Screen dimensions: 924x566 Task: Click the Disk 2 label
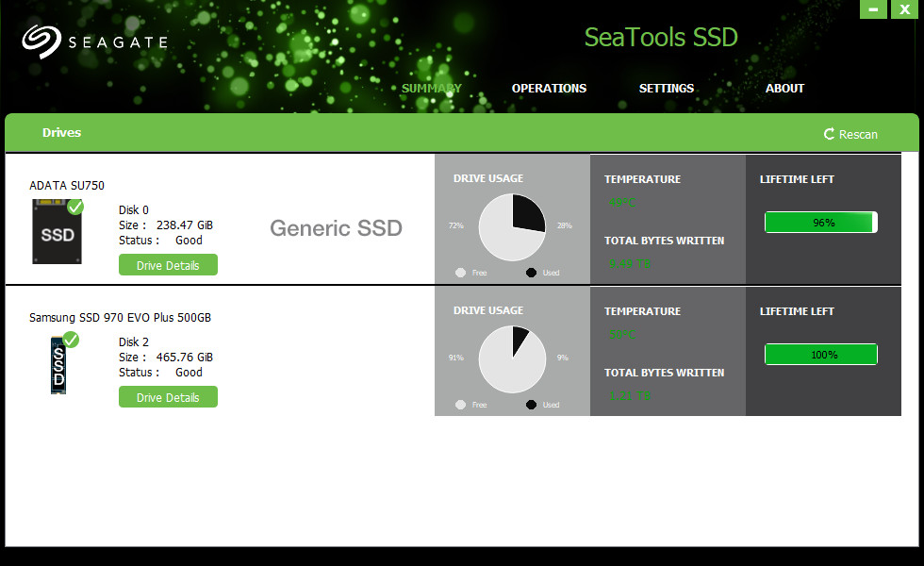click(x=134, y=341)
